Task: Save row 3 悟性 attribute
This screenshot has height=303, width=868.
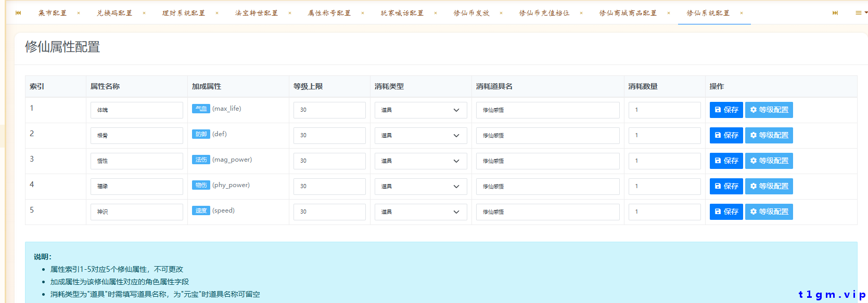Action: 726,161
